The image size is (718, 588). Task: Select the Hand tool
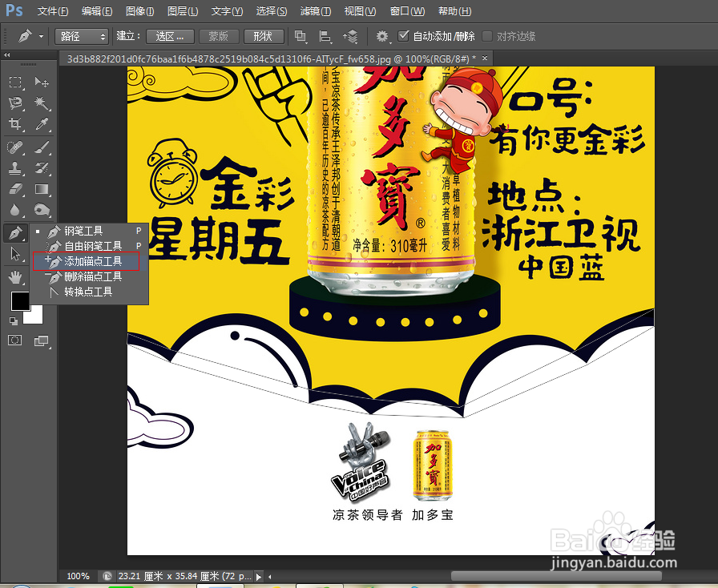(15, 276)
